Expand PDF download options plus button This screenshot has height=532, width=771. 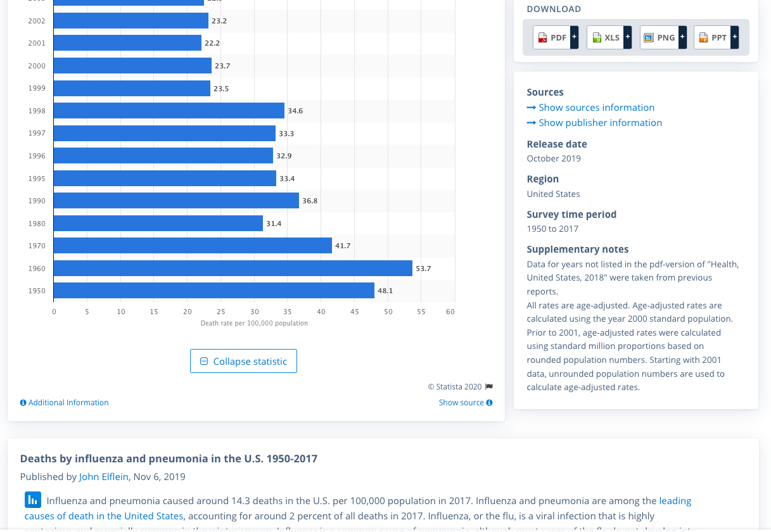pyautogui.click(x=574, y=37)
